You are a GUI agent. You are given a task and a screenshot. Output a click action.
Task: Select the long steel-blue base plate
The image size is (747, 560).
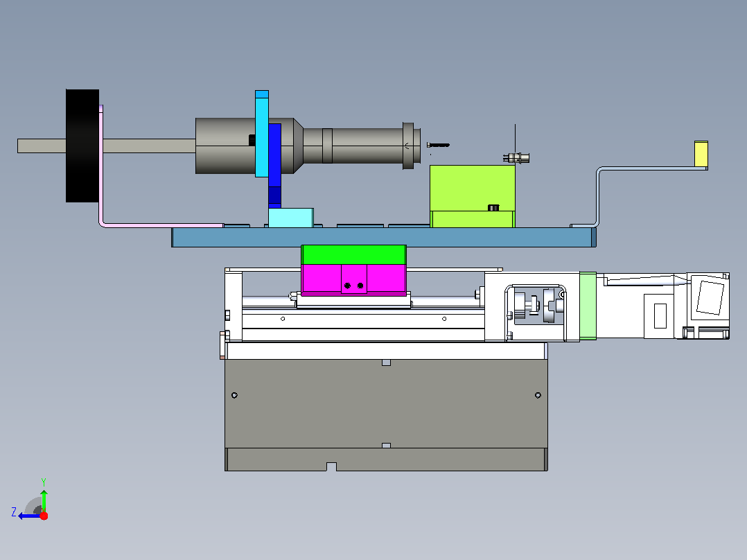[x=384, y=237]
